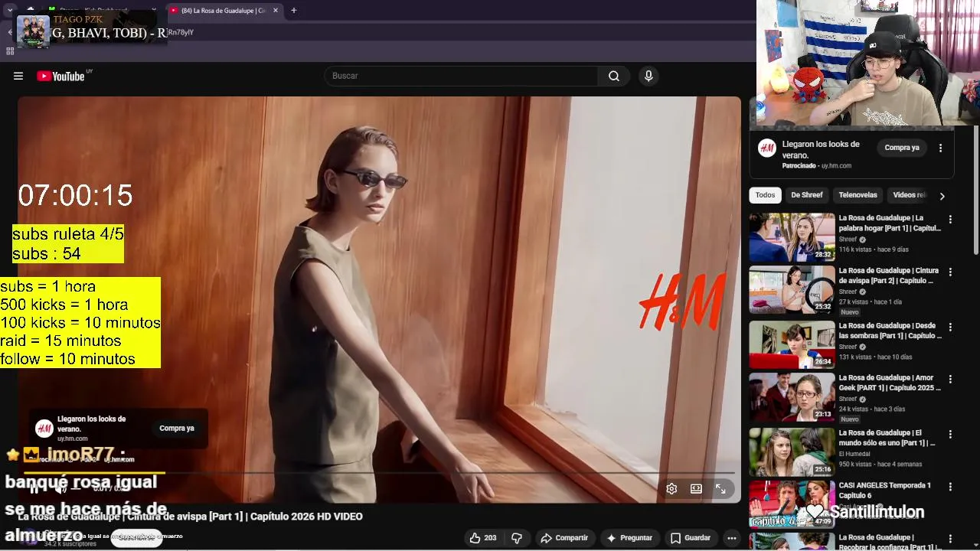The image size is (980, 551).
Task: Click 'Compra ya' in the sidebar ad
Action: pyautogui.click(x=902, y=148)
